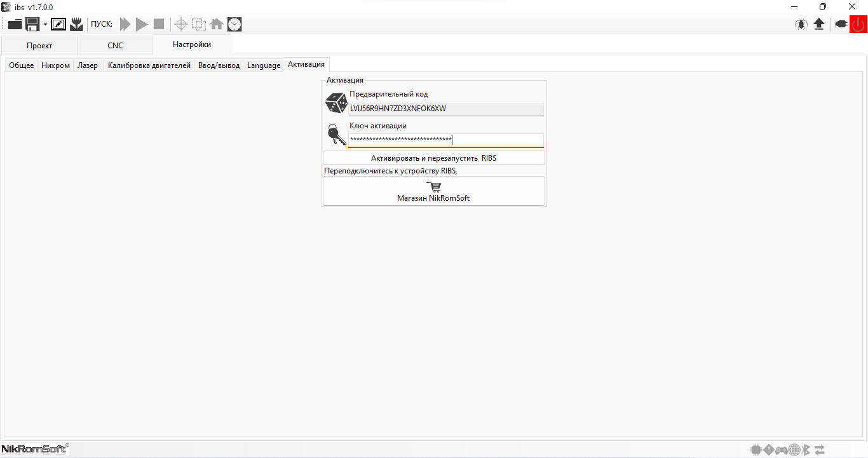Click the crosshair target icon
The image size is (868, 458).
click(181, 25)
